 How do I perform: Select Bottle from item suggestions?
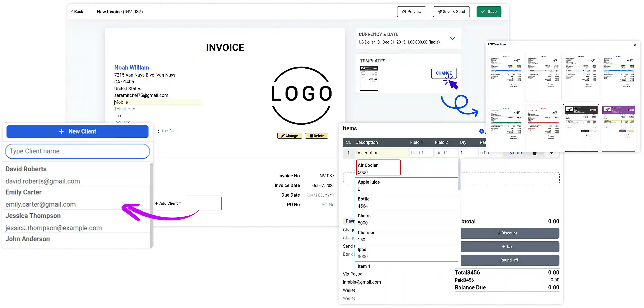(x=407, y=202)
